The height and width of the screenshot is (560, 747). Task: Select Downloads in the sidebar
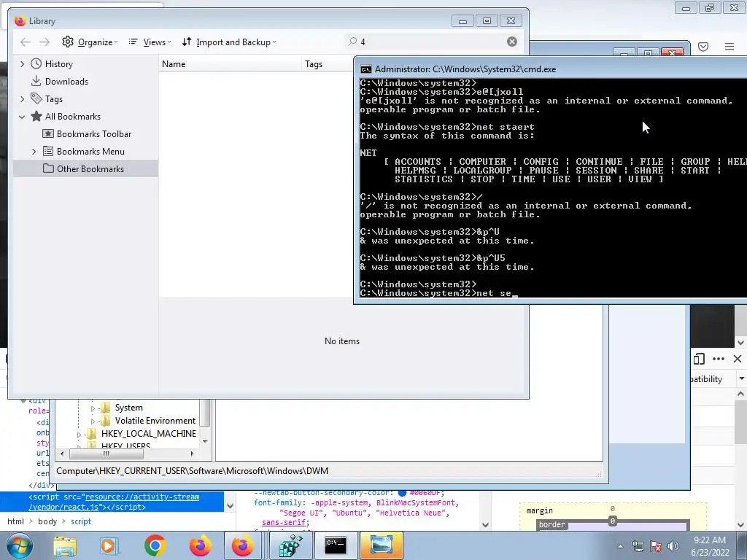point(66,82)
